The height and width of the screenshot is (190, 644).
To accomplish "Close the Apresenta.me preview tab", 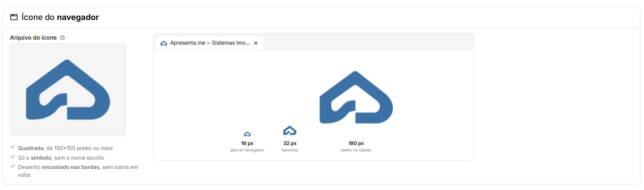I will [256, 43].
